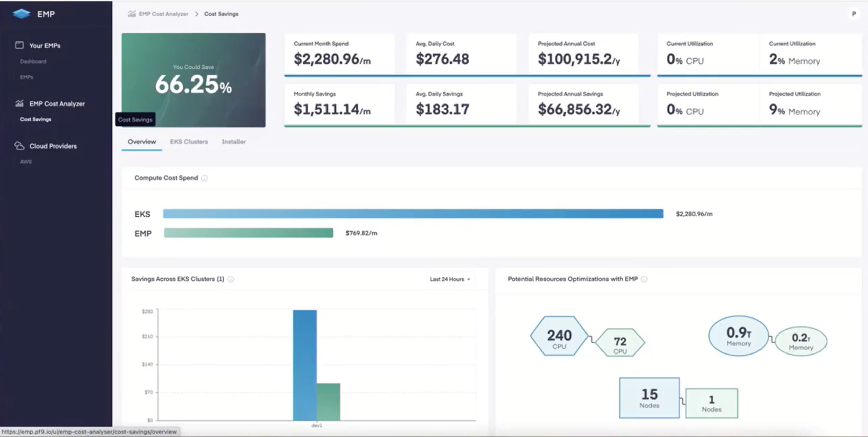Click the $769.82/m label beside the EMP bar
Viewport: 868px width, 437px height.
point(361,233)
